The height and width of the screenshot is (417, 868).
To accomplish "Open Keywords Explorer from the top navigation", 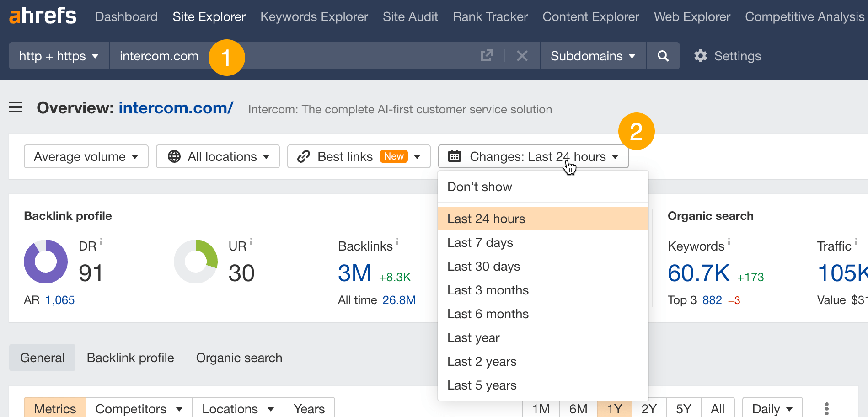I will pyautogui.click(x=314, y=16).
